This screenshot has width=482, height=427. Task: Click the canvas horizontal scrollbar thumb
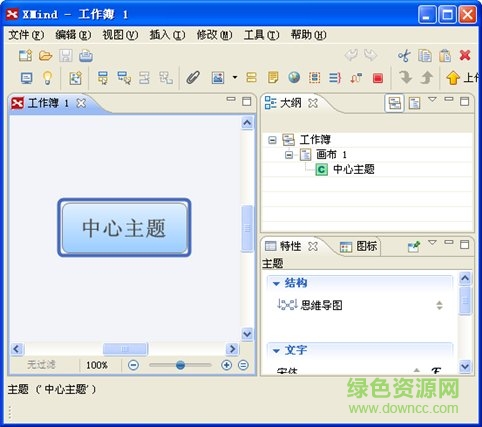(125, 349)
